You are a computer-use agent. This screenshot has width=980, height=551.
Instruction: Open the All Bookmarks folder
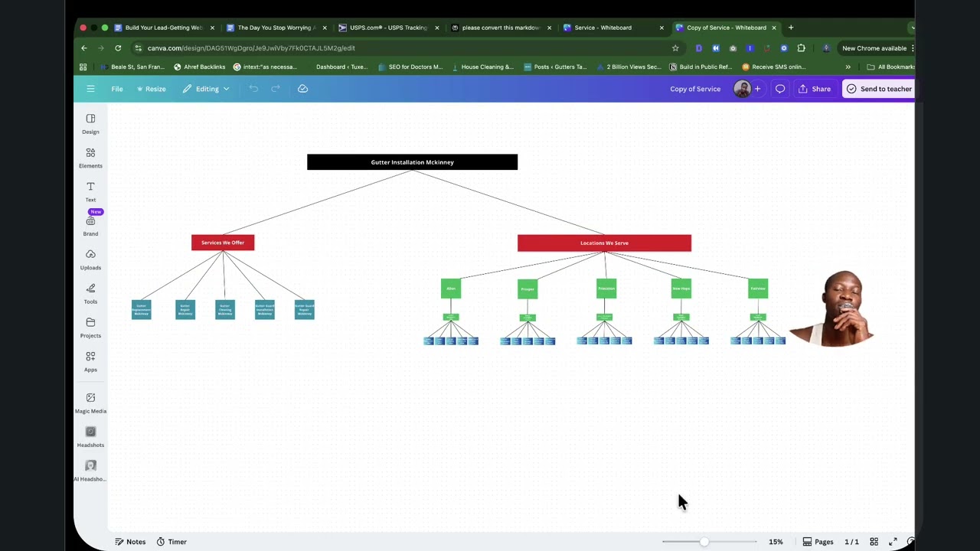tap(890, 67)
